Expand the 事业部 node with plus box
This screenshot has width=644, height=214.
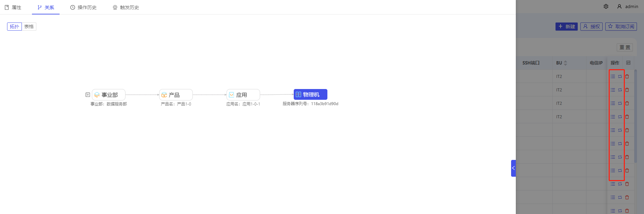pos(88,95)
